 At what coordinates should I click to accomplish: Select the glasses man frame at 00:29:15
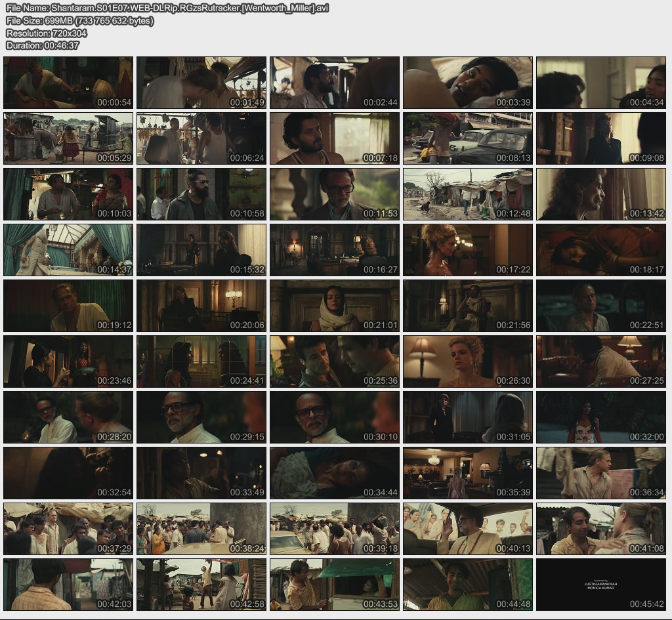point(201,417)
